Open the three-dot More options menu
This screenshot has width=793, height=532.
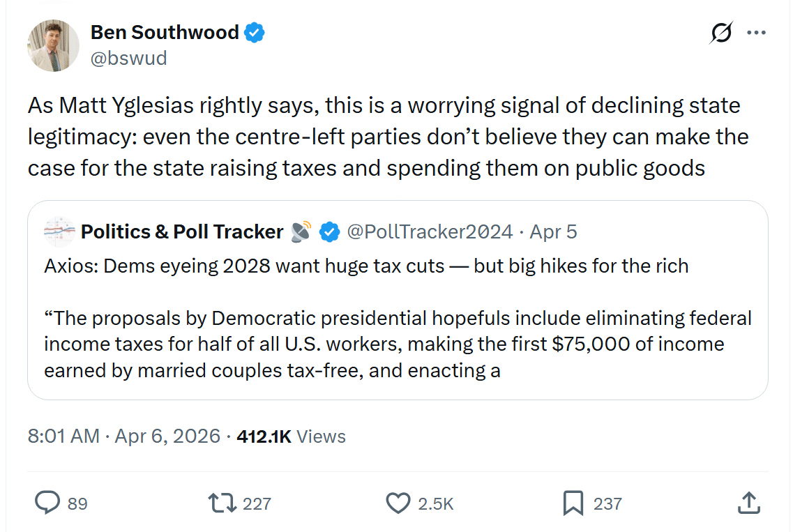(756, 33)
